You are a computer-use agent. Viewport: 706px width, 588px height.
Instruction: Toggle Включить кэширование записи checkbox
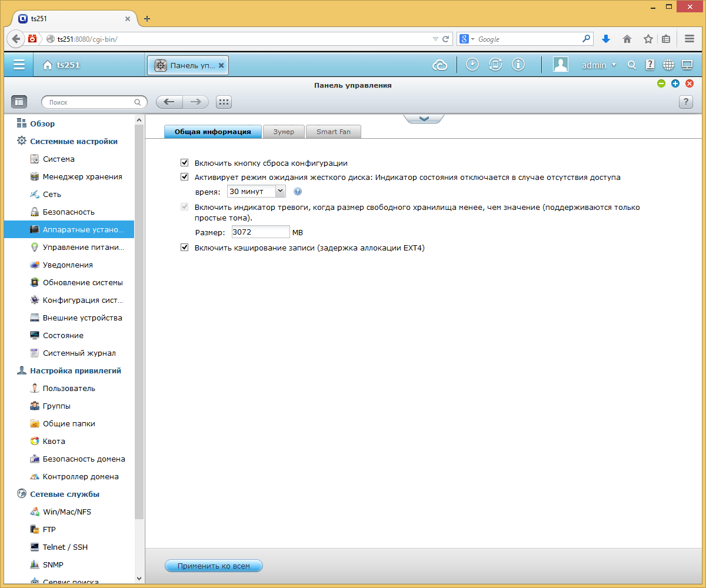185,248
